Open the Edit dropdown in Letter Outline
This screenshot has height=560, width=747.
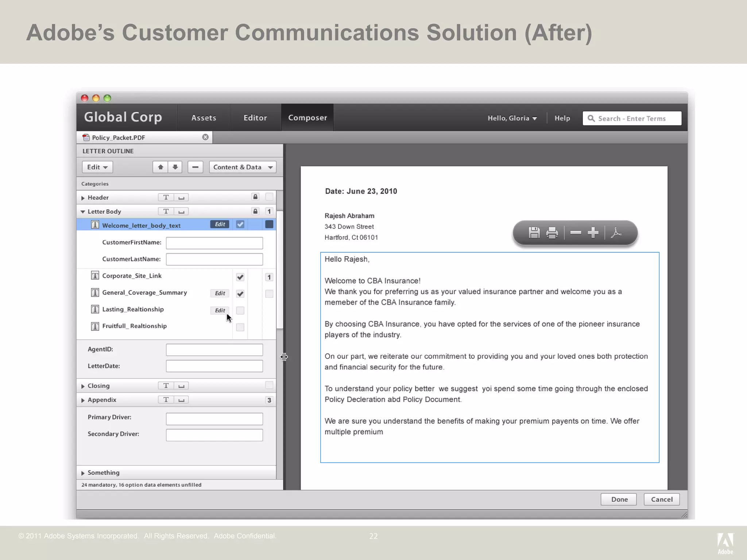[x=97, y=167]
